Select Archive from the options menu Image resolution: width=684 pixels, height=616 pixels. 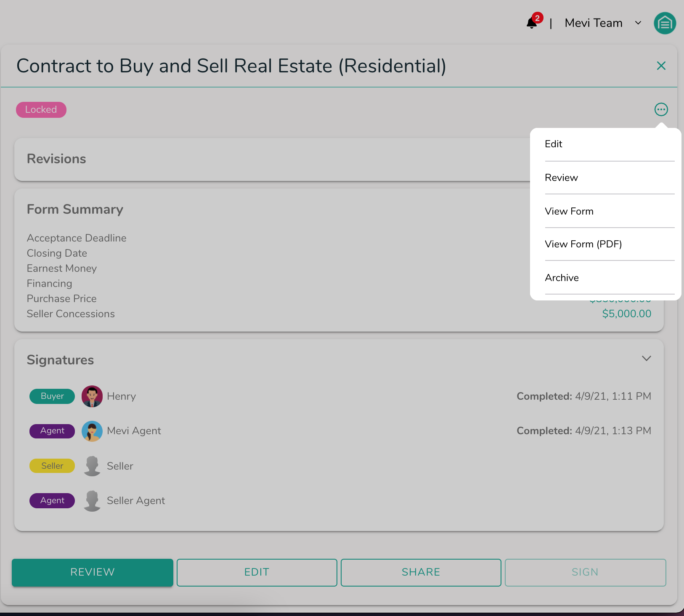[x=610, y=278]
